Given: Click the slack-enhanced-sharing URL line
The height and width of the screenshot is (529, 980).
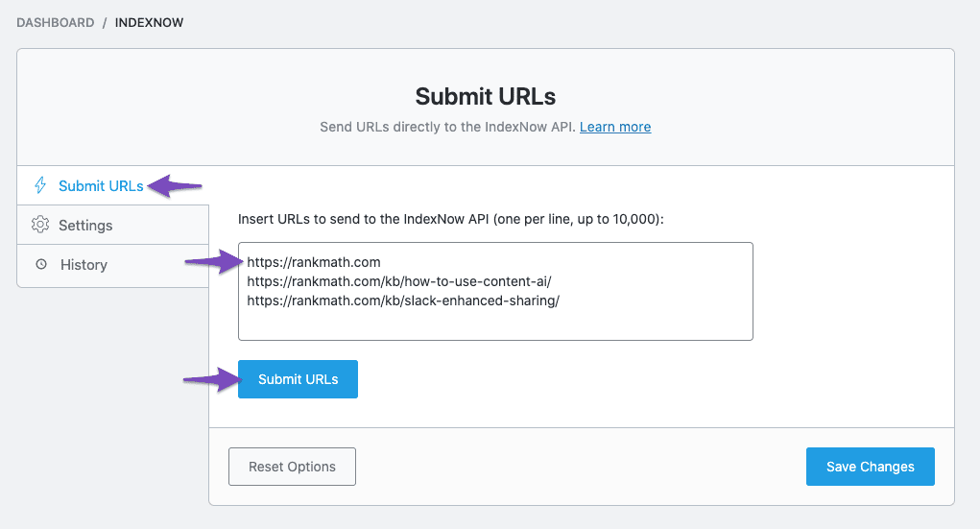Looking at the screenshot, I should (x=403, y=301).
